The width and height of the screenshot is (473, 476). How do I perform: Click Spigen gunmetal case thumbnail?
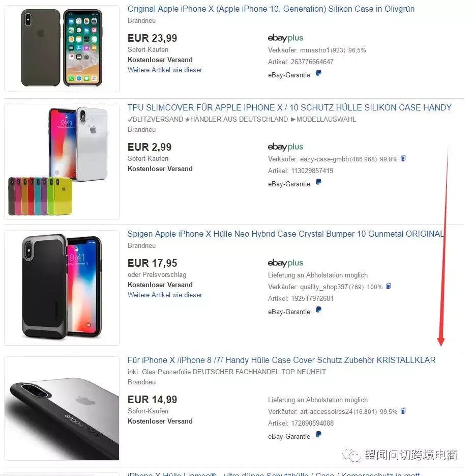pos(62,288)
